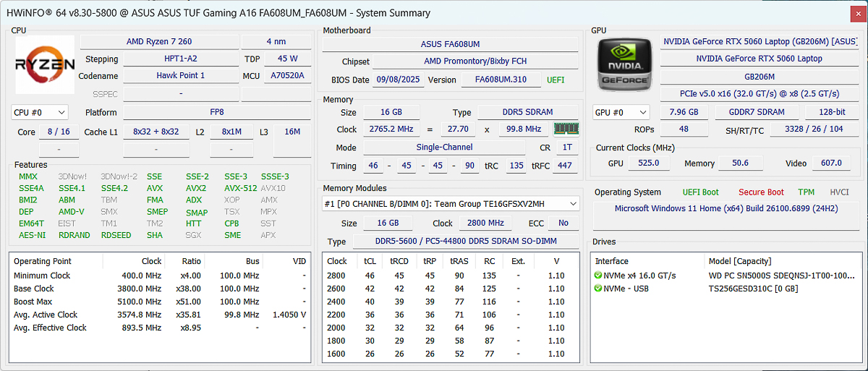This screenshot has width=868, height=371.
Task: Open the GPU #0 selector dropdown
Action: pyautogui.click(x=621, y=112)
